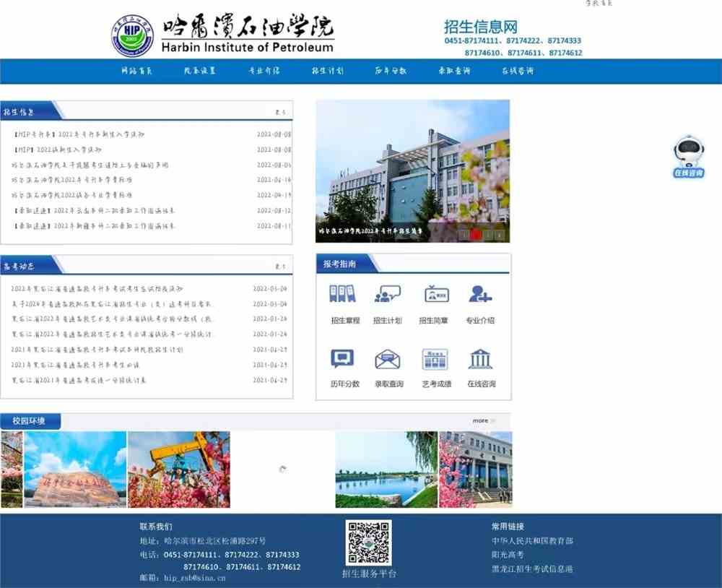
Task: Open 专业介绍 in top navigation bar
Action: (x=264, y=71)
